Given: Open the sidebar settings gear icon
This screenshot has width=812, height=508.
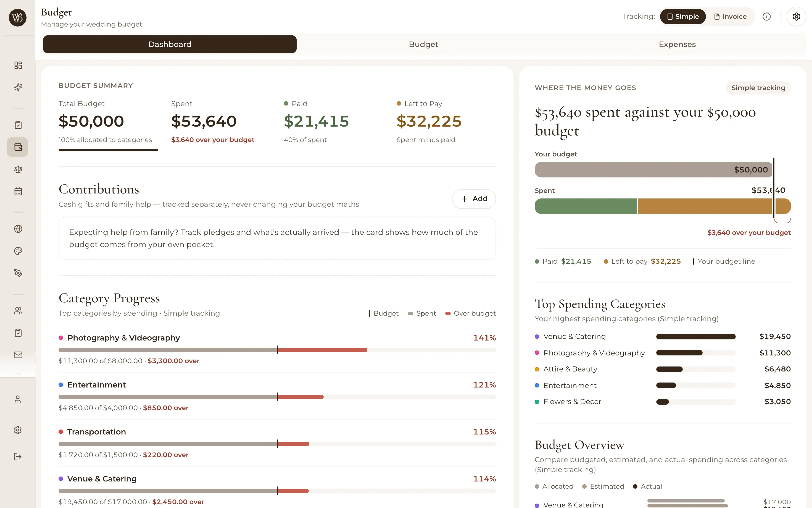Looking at the screenshot, I should click(x=18, y=430).
